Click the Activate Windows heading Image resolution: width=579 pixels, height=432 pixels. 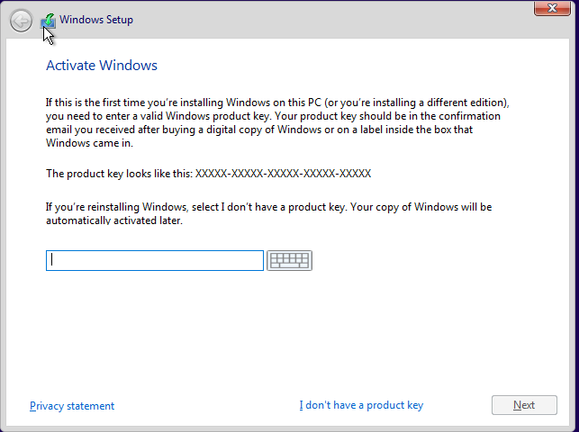click(102, 65)
